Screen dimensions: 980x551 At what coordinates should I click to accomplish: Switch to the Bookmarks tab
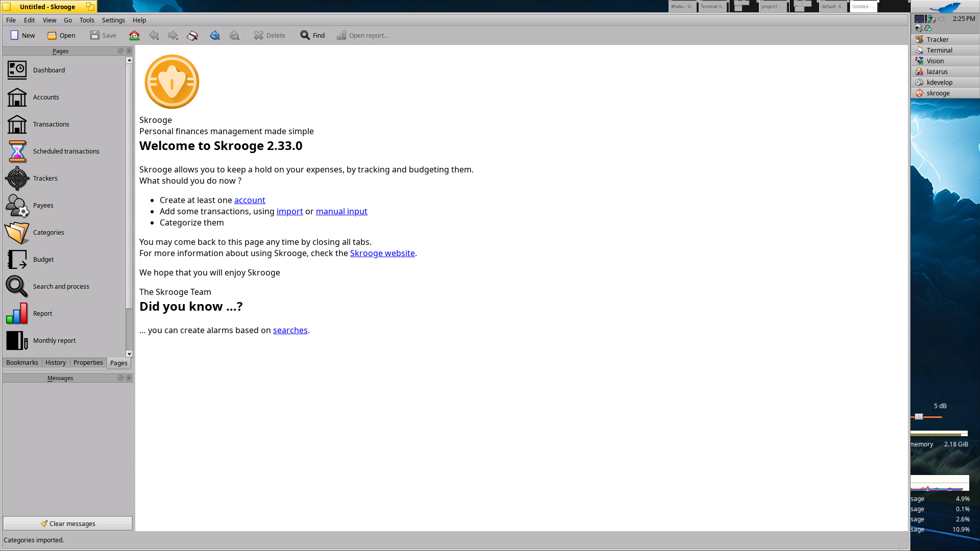coord(22,363)
